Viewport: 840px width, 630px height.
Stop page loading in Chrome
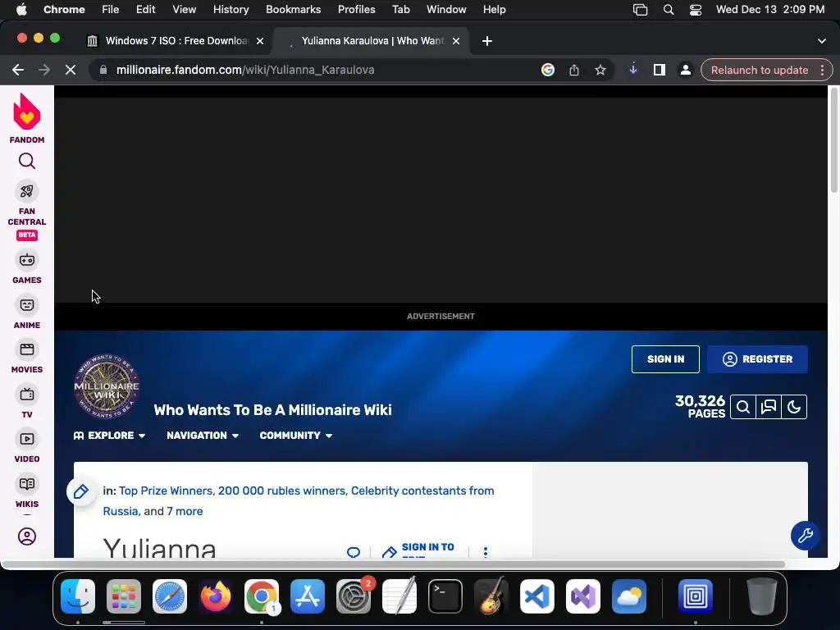tap(71, 71)
